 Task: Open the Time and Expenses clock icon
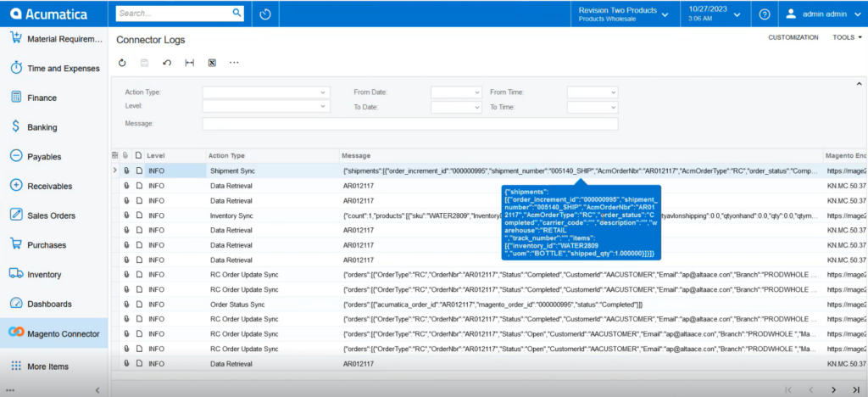click(x=16, y=68)
